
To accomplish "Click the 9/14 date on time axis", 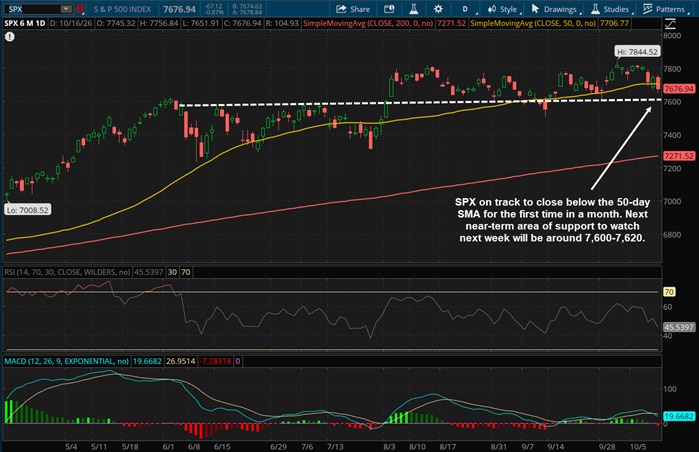I will tap(556, 446).
